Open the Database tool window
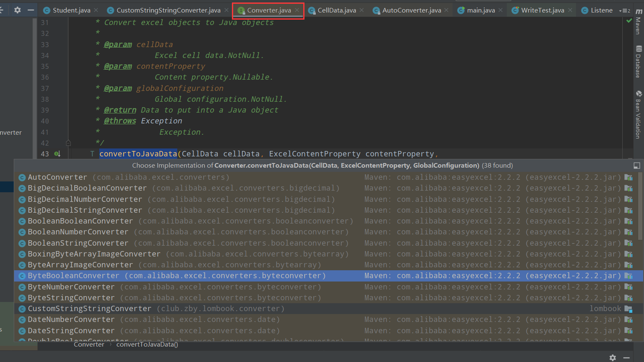 coord(638,62)
